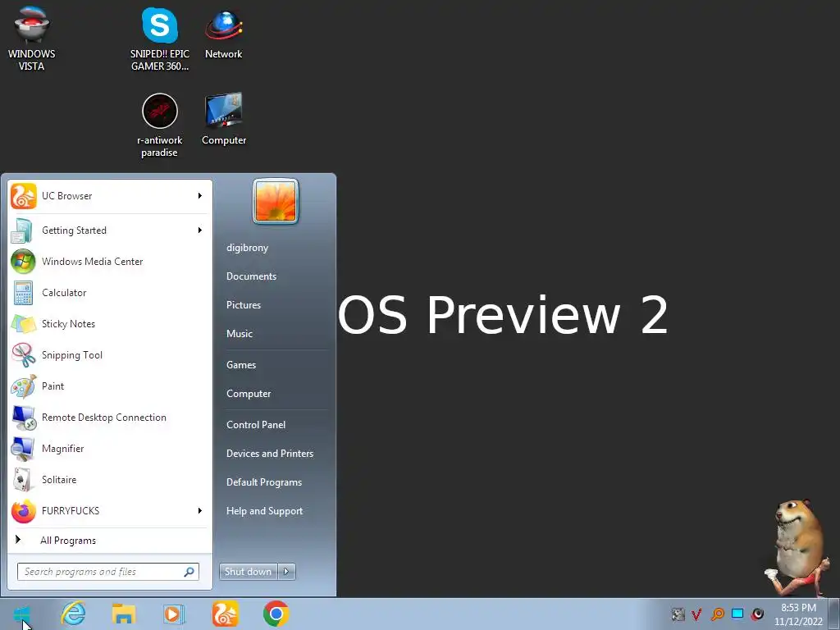This screenshot has height=630, width=840.
Task: Click the Remote Desktop Connection label
Action: coord(104,418)
